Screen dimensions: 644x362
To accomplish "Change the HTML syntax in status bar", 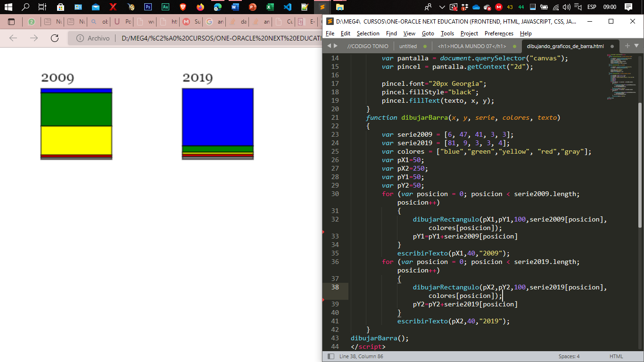I will tap(616, 356).
